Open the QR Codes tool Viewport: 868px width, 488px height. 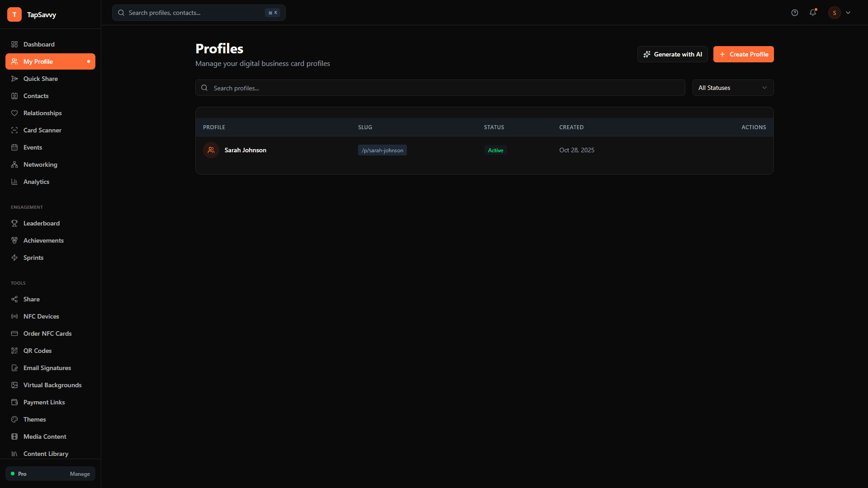click(37, 351)
